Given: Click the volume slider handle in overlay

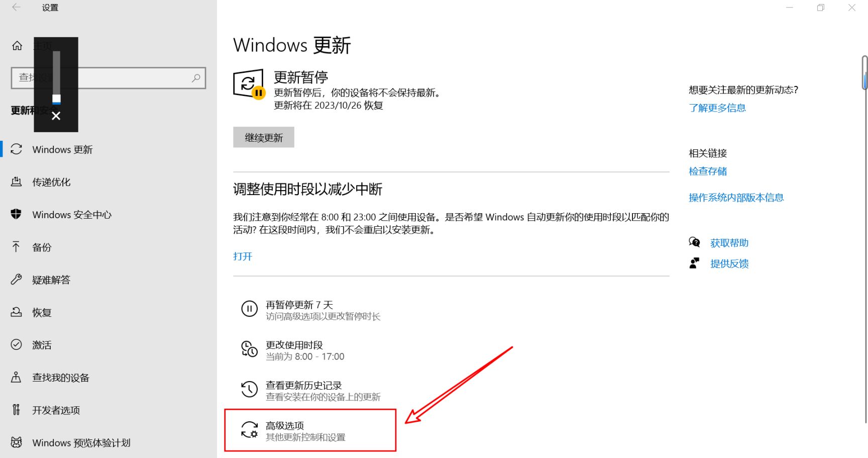Looking at the screenshot, I should [x=56, y=100].
